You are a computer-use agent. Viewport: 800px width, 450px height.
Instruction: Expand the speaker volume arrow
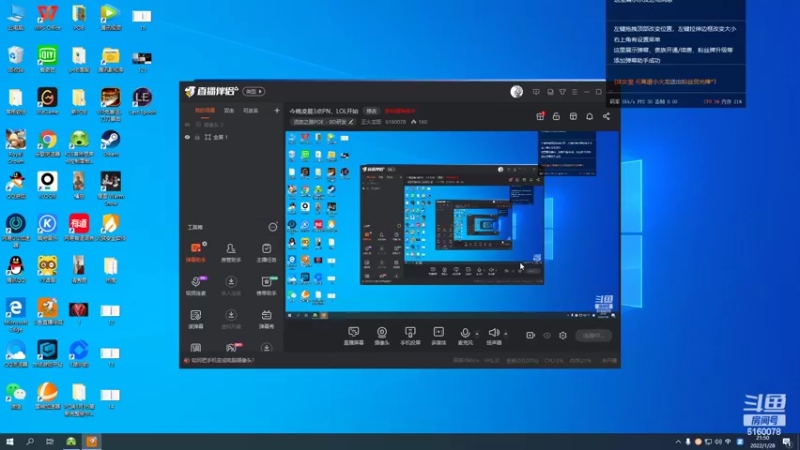click(x=506, y=334)
